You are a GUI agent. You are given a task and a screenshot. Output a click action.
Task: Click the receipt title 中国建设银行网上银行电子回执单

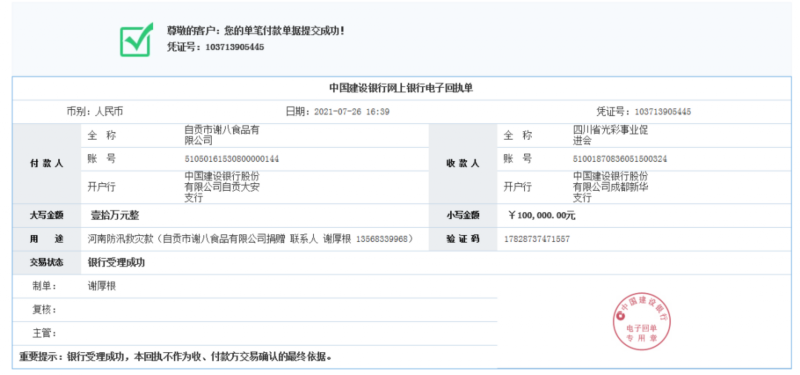click(x=402, y=88)
